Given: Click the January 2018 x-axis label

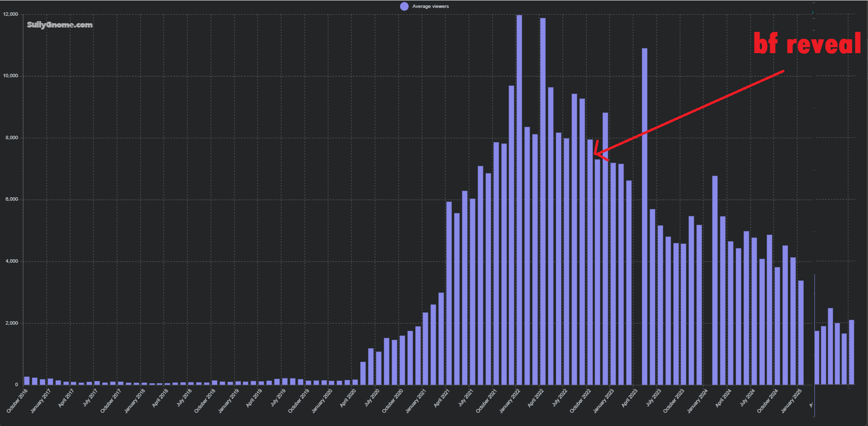Looking at the screenshot, I should 135,400.
